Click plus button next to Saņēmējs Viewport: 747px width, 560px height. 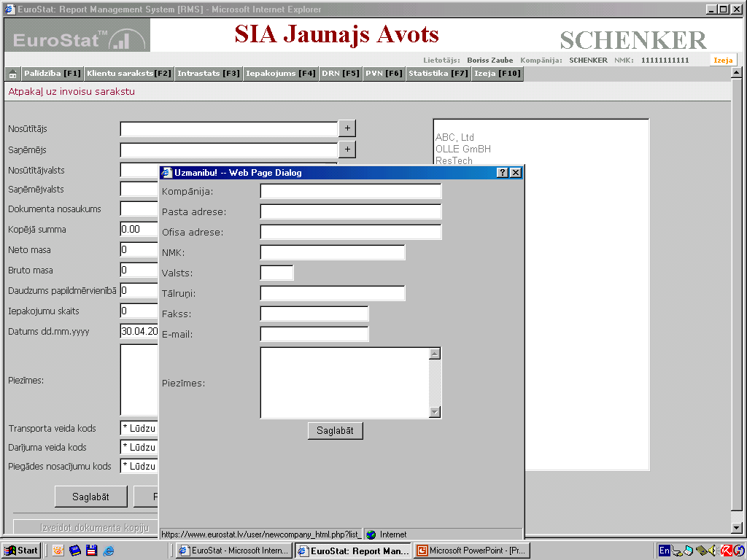(x=347, y=149)
